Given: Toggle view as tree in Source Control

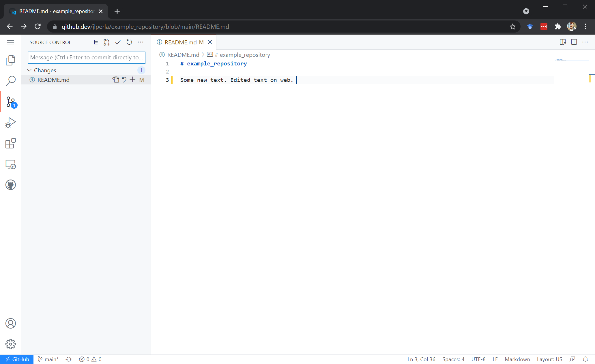Looking at the screenshot, I should coord(96,42).
